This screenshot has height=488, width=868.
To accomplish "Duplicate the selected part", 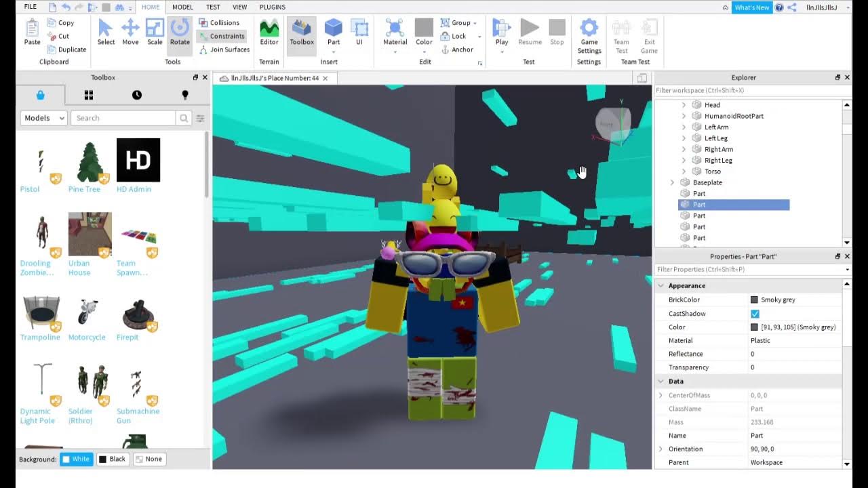I will pos(66,49).
